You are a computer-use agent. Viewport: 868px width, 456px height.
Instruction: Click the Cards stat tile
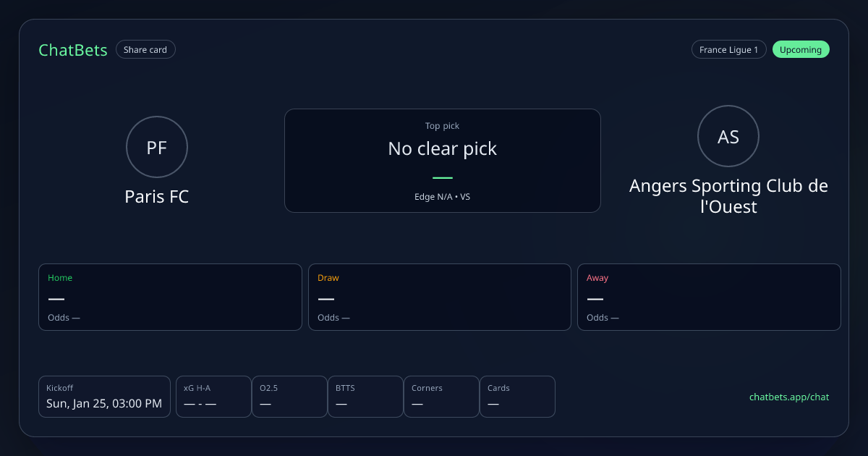517,397
